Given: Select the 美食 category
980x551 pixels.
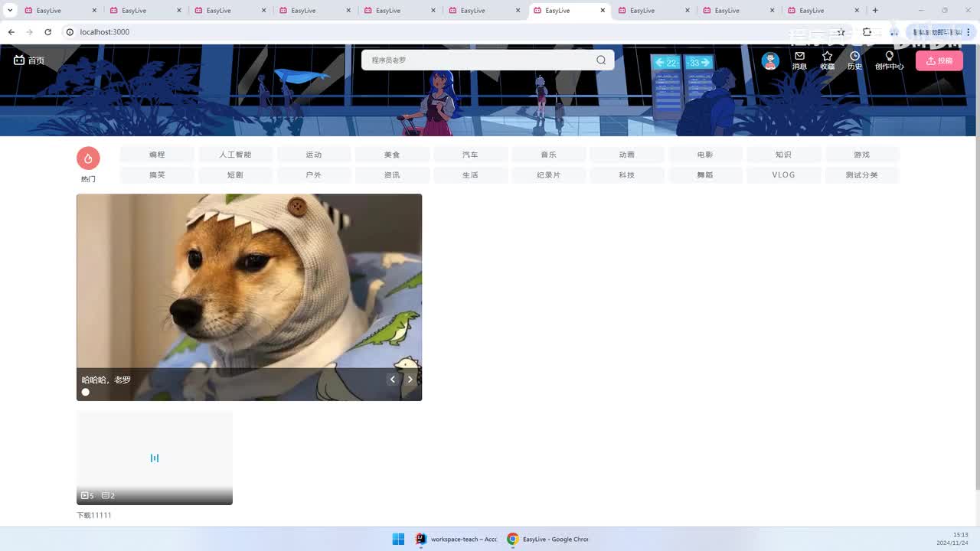Looking at the screenshot, I should (x=392, y=155).
